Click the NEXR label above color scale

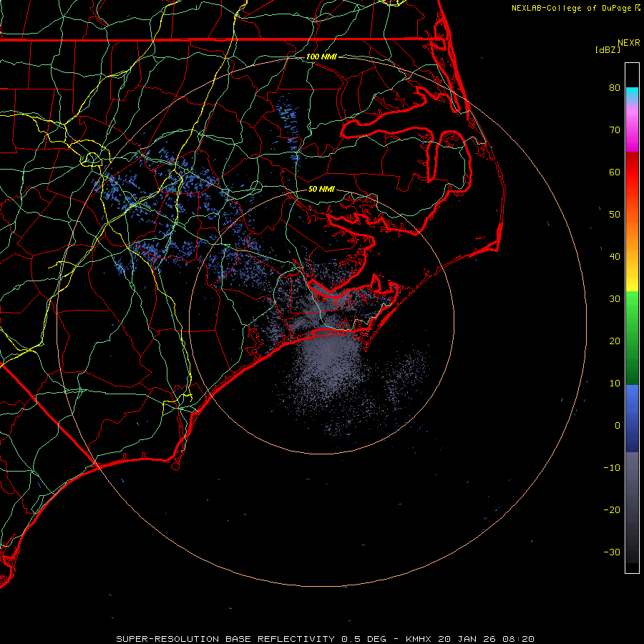pos(629,43)
